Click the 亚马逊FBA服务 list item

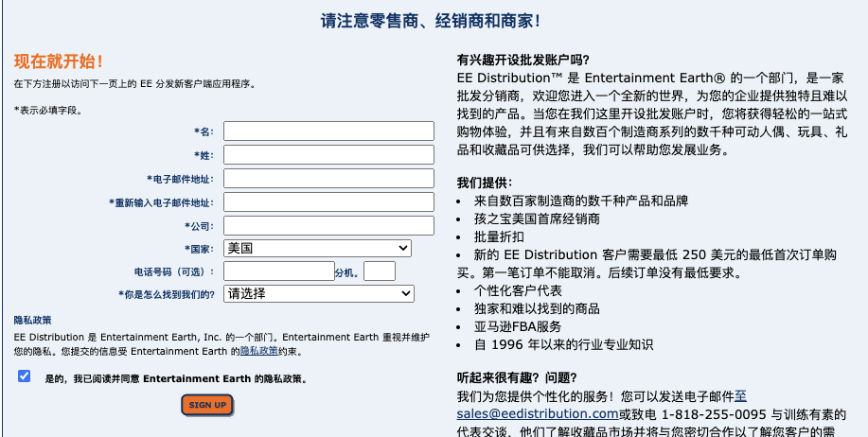click(518, 327)
